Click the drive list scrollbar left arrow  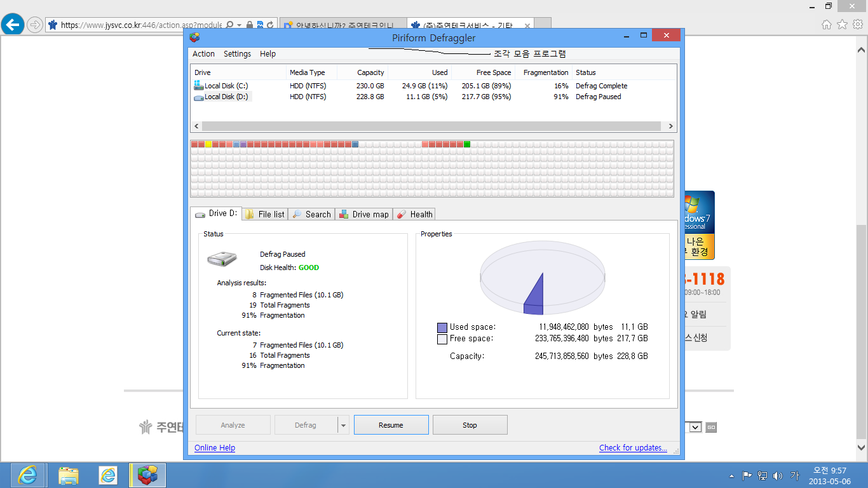pyautogui.click(x=196, y=126)
